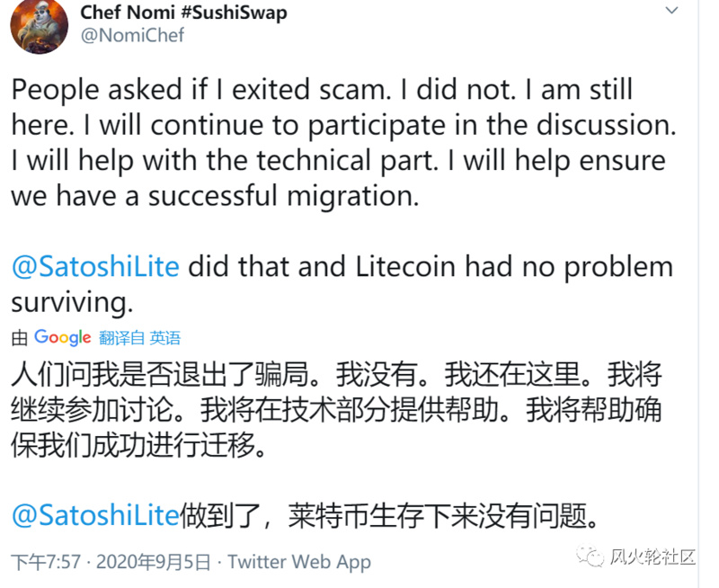Click the #SushiSwap hashtag in the username
719x588 pixels.
click(234, 13)
